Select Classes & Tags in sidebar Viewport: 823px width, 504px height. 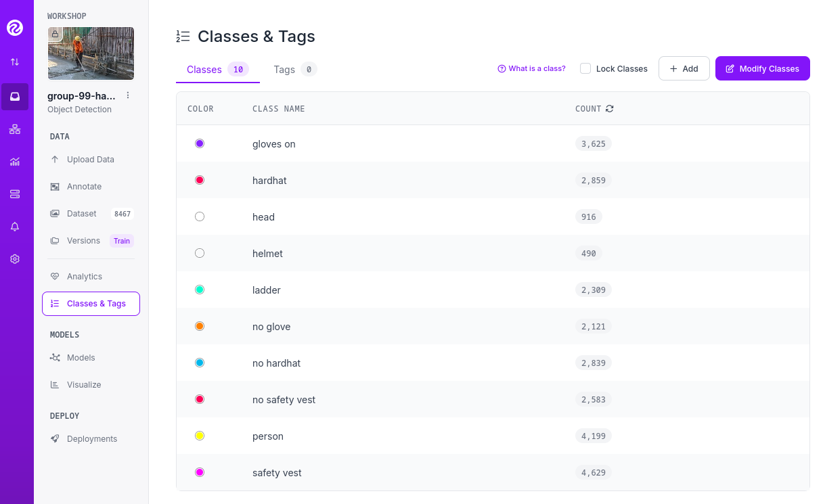(91, 304)
